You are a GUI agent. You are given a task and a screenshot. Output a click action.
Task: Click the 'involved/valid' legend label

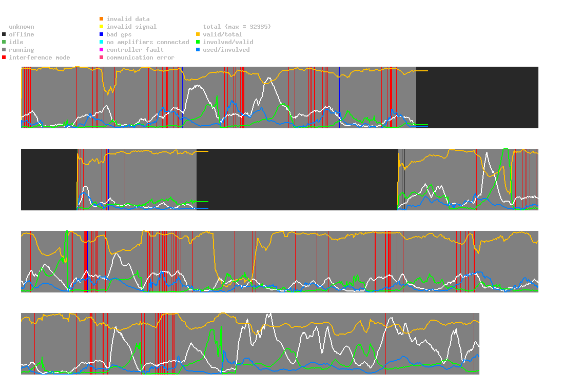[x=228, y=42]
